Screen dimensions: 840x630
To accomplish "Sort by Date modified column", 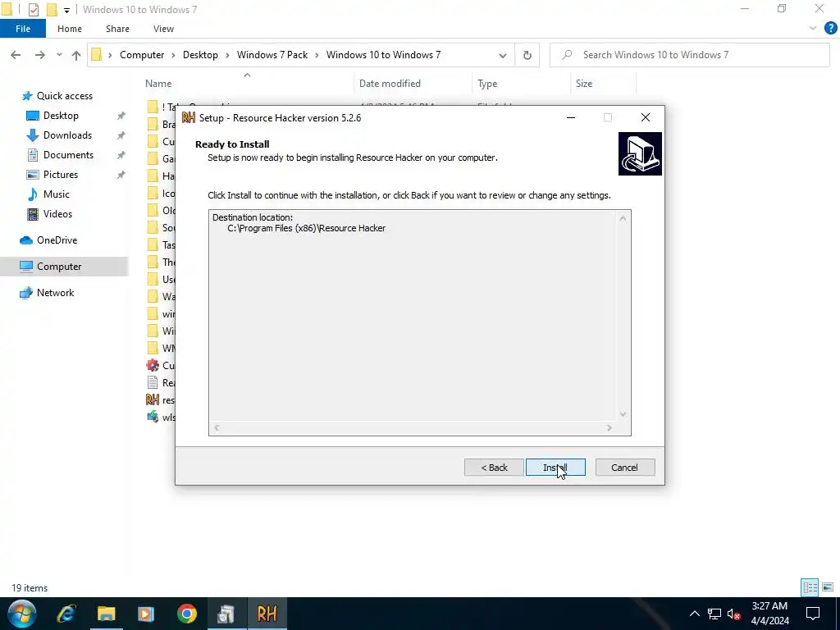I will click(413, 84).
